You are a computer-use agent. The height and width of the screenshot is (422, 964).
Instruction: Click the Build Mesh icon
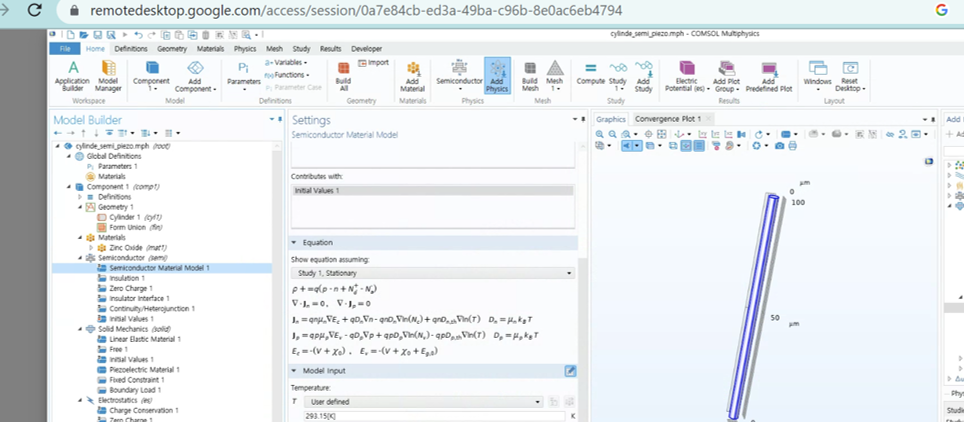530,75
